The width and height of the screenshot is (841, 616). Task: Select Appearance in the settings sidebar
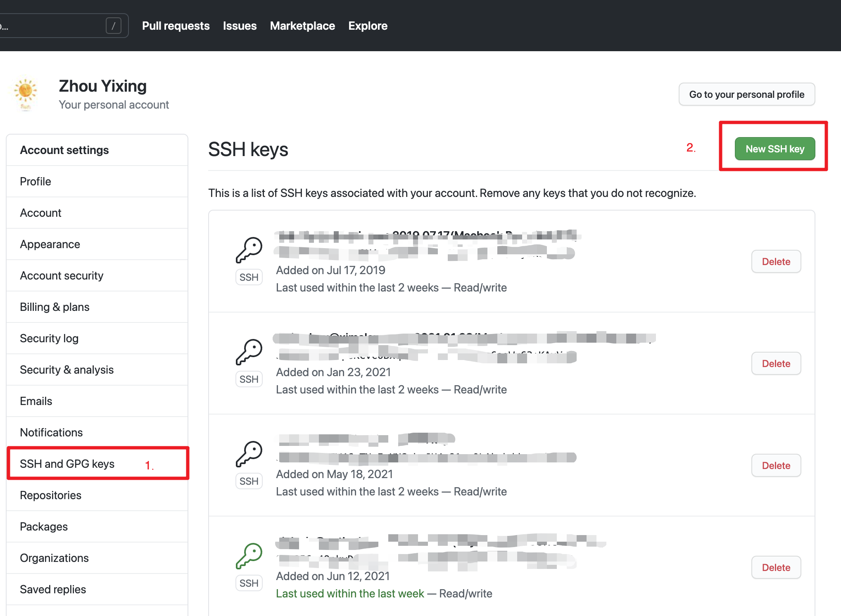tap(97, 244)
